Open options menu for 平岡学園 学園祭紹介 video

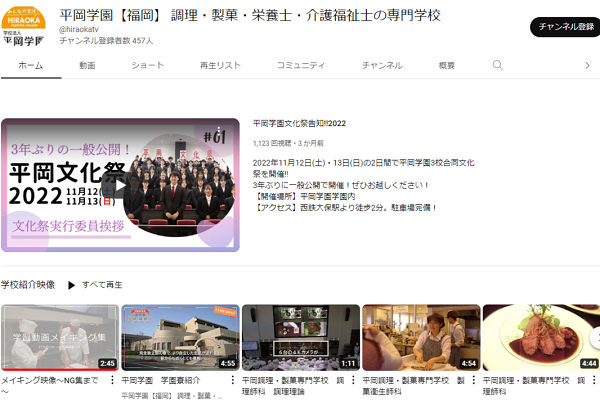point(233,380)
